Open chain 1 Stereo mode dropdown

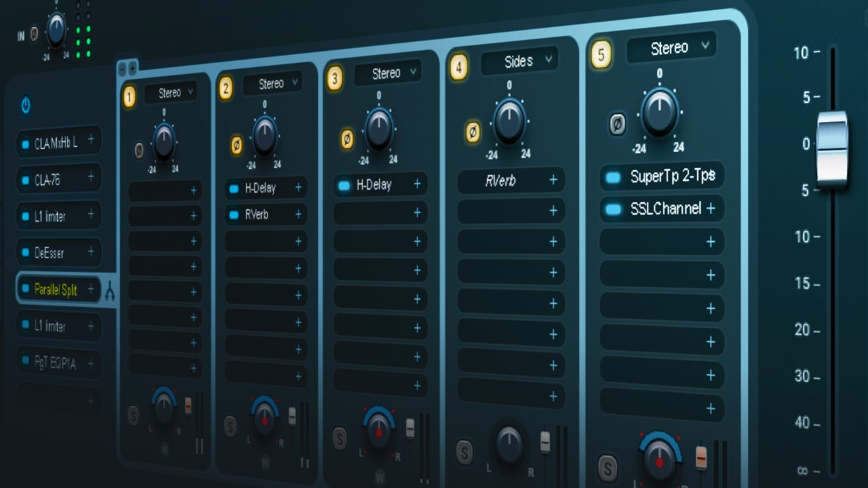(170, 93)
